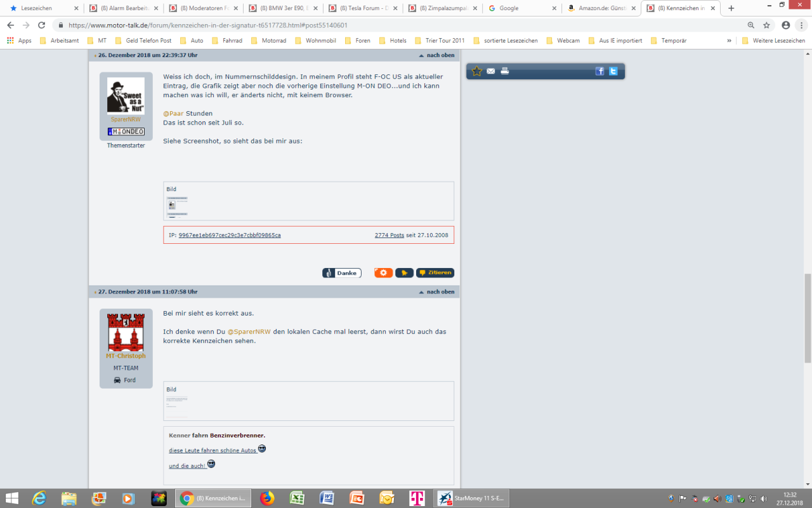The width and height of the screenshot is (812, 508).
Task: Open the Fahrrad bookmark folder
Action: pos(227,41)
